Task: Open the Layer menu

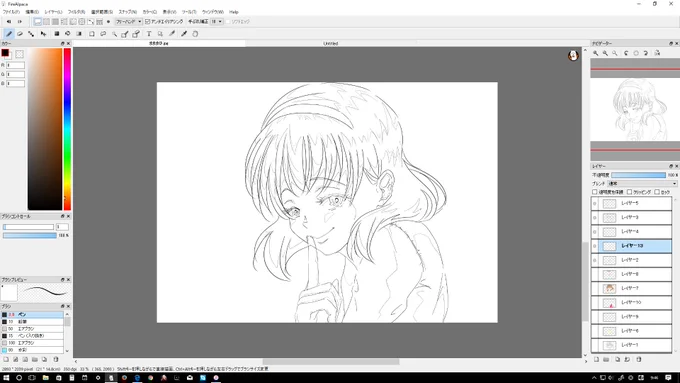Action: tap(53, 12)
